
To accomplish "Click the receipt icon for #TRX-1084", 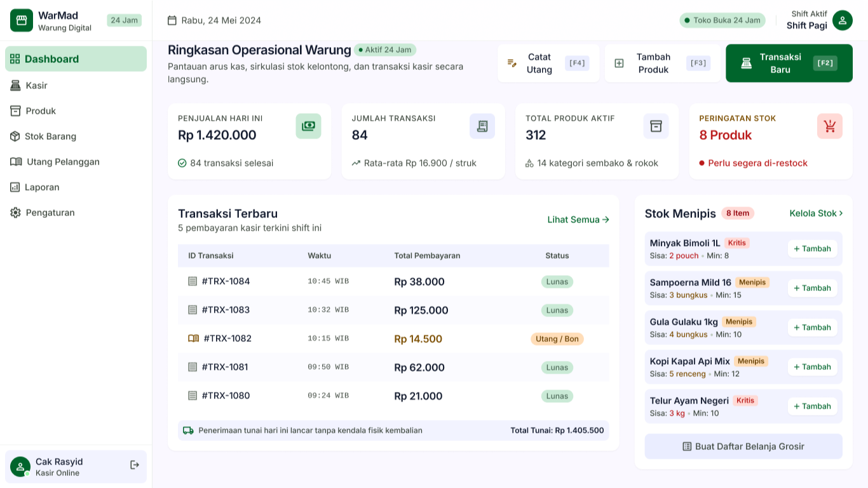I will 193,281.
